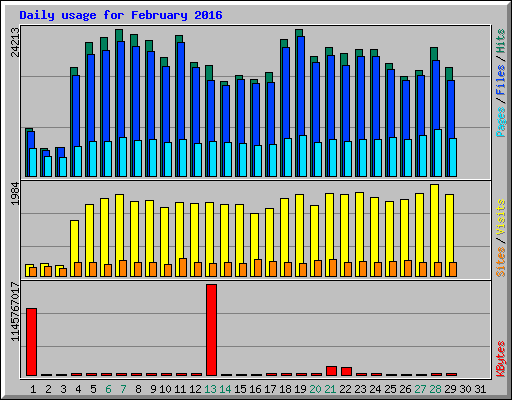Click the cyan pages bar for day 28
Image resolution: width=512 pixels, height=400 pixels.
(x=438, y=153)
